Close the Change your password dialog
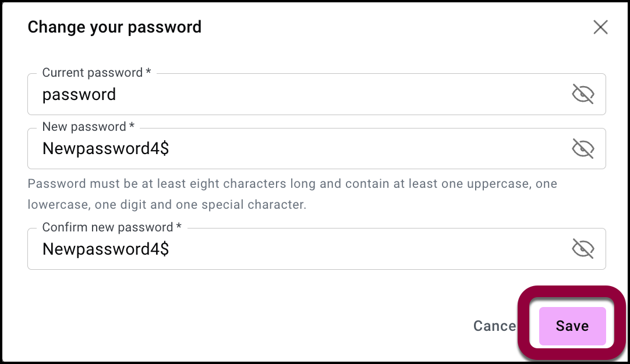This screenshot has height=364, width=630. point(600,27)
